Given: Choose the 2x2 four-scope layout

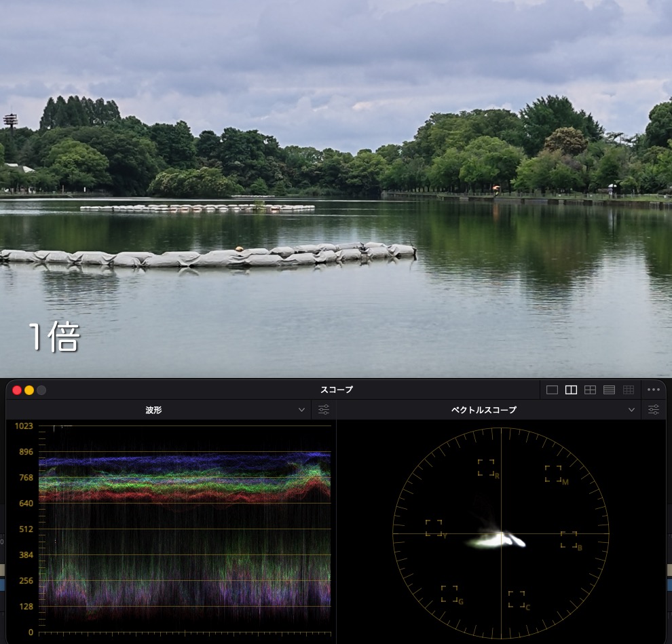Looking at the screenshot, I should coord(590,390).
